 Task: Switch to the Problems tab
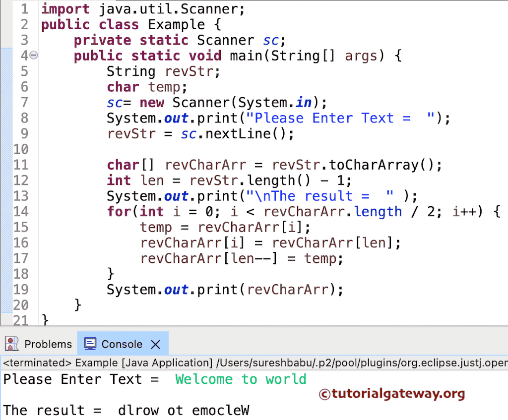pyautogui.click(x=48, y=344)
